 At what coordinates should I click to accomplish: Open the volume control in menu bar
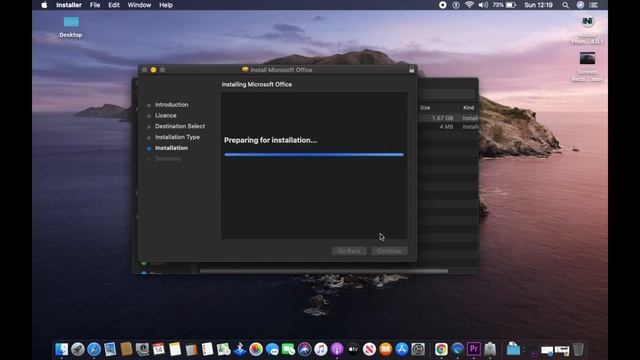pos(483,5)
